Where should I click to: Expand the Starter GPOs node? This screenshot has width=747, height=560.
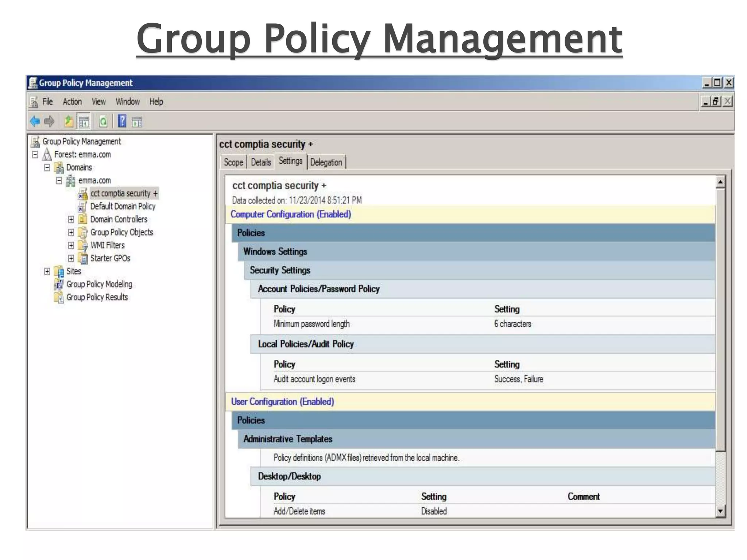click(71, 258)
